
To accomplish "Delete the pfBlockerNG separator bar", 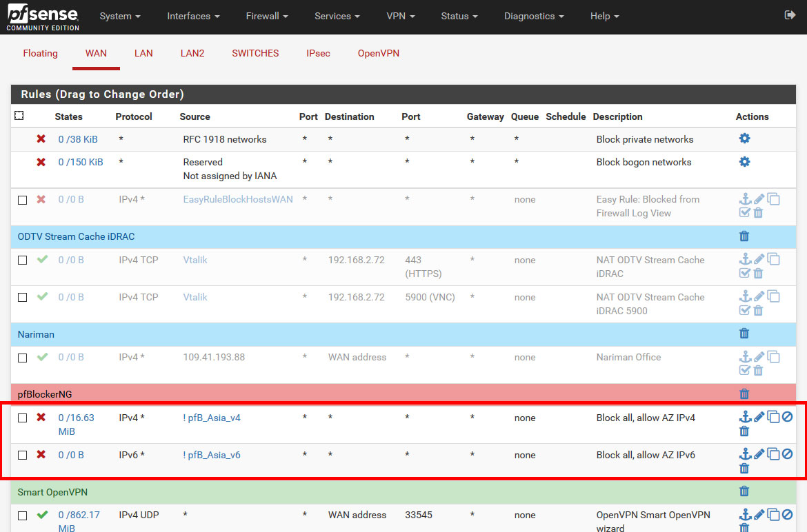I will [744, 393].
